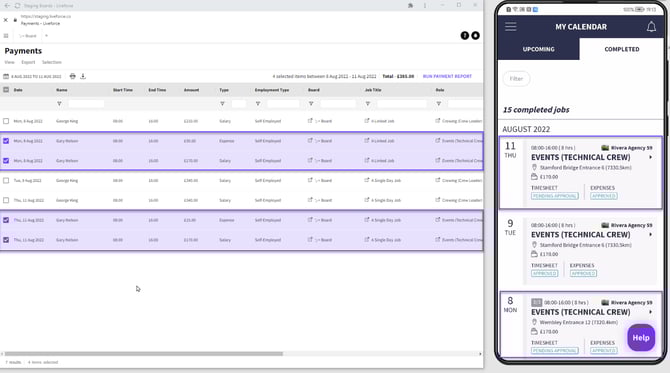Open board link in George King Thursday row
Image resolution: width=670 pixels, height=373 pixels.
click(x=310, y=200)
